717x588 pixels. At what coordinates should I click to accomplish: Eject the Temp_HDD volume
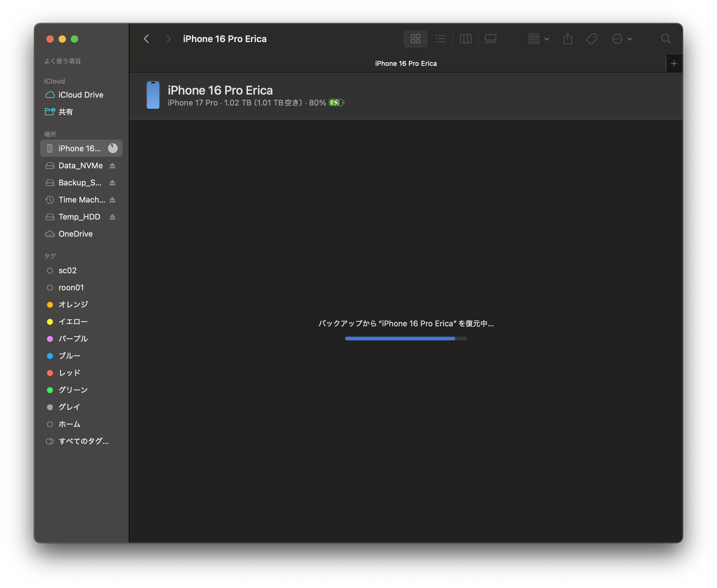pyautogui.click(x=113, y=217)
